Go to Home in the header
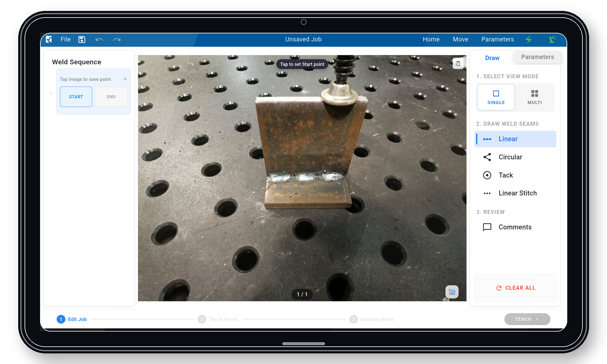The image size is (607, 364). (x=431, y=39)
